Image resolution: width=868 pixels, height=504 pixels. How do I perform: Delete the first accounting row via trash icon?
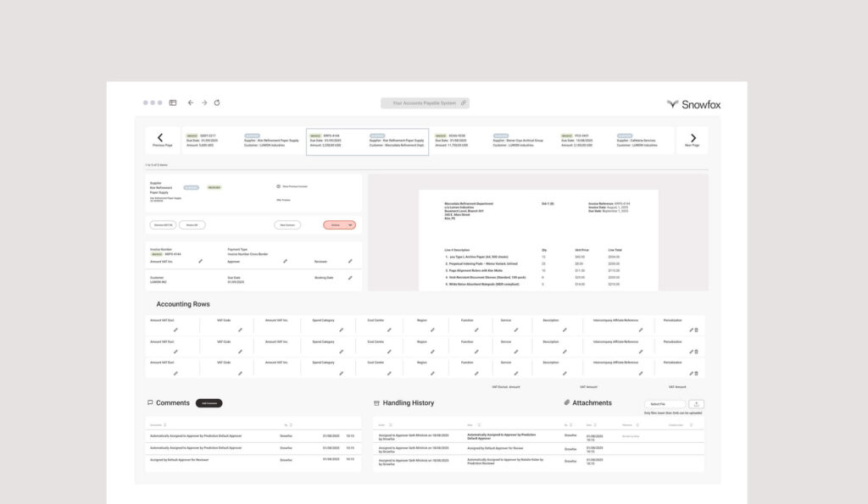click(697, 330)
